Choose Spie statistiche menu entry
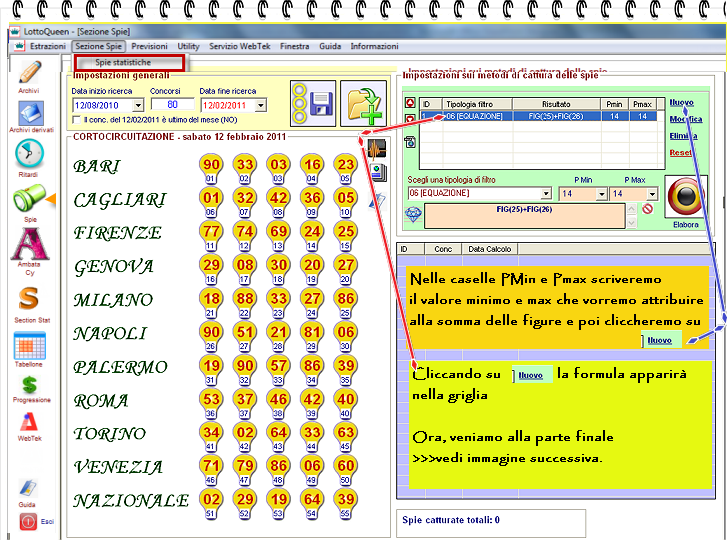 [x=129, y=63]
